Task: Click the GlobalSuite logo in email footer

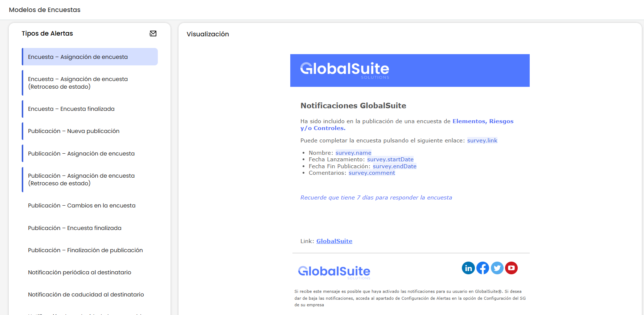Action: tap(334, 271)
